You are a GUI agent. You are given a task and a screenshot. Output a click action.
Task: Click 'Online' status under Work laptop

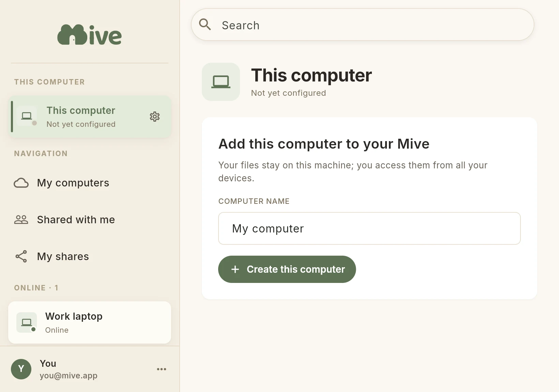click(x=57, y=330)
